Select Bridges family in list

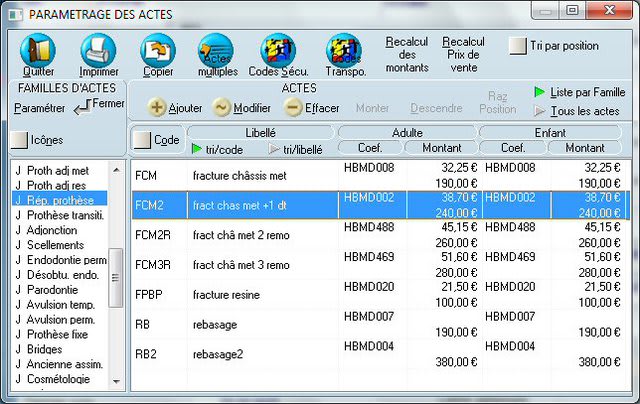46,350
